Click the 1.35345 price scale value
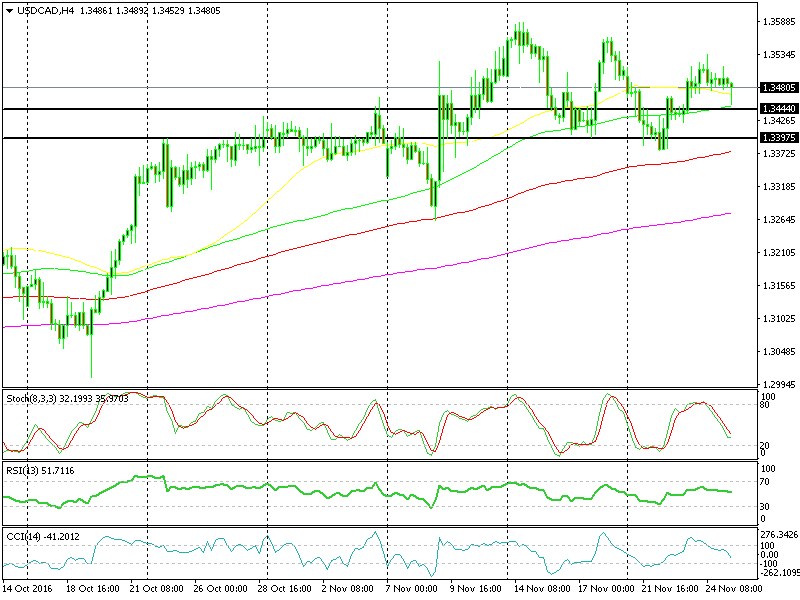 coord(779,55)
